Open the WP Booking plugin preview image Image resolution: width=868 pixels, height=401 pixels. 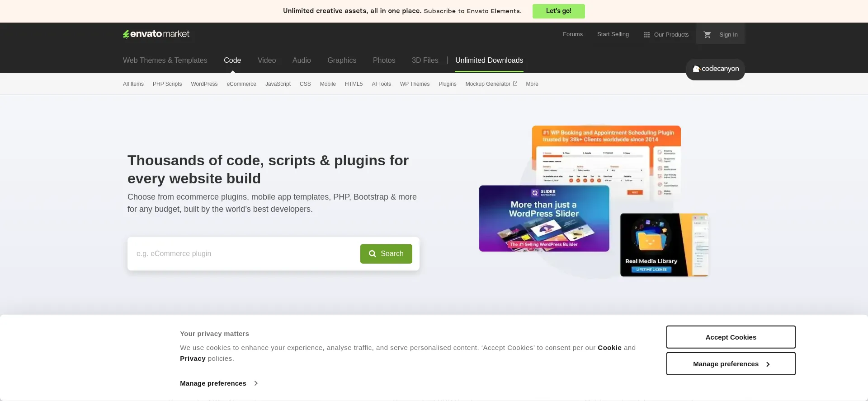click(606, 155)
